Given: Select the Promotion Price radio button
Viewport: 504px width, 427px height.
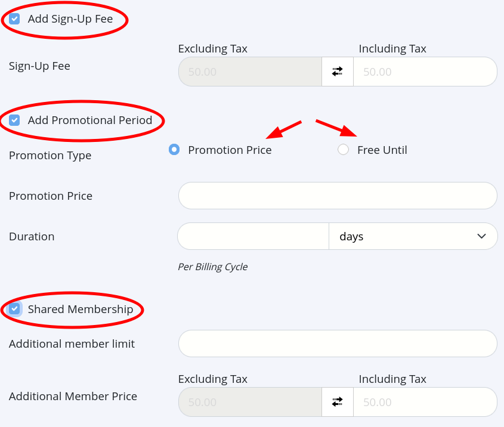Looking at the screenshot, I should click(174, 150).
